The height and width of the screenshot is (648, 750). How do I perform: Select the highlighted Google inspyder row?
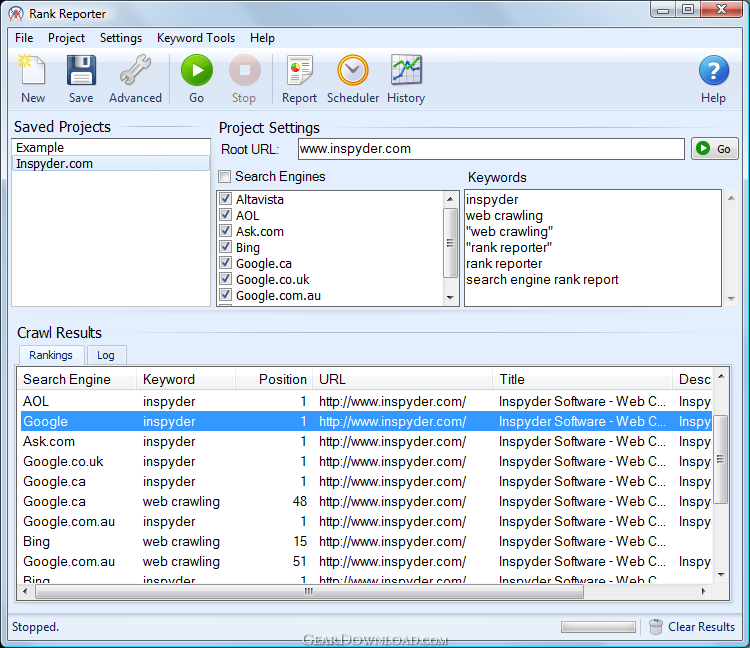[367, 421]
